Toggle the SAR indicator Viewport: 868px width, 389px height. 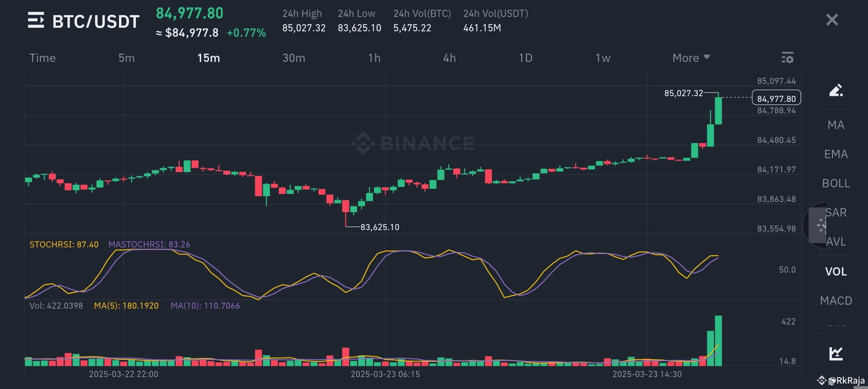[836, 213]
